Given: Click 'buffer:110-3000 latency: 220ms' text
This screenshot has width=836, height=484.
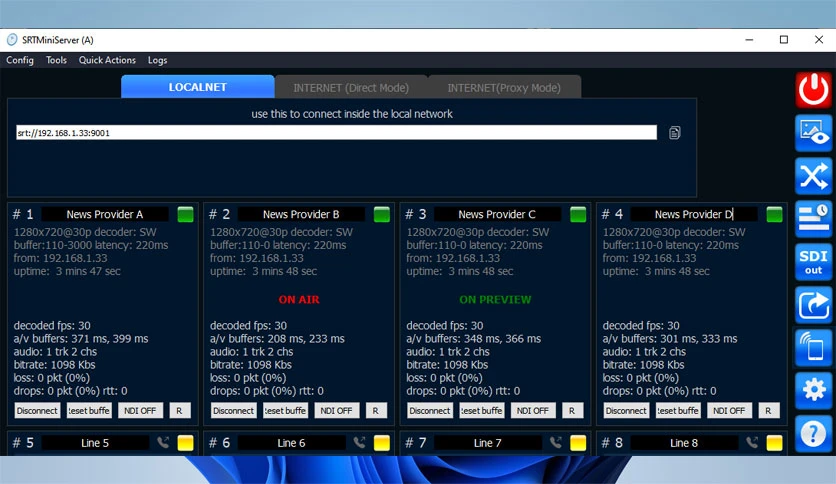Looking at the screenshot, I should click(91, 245).
